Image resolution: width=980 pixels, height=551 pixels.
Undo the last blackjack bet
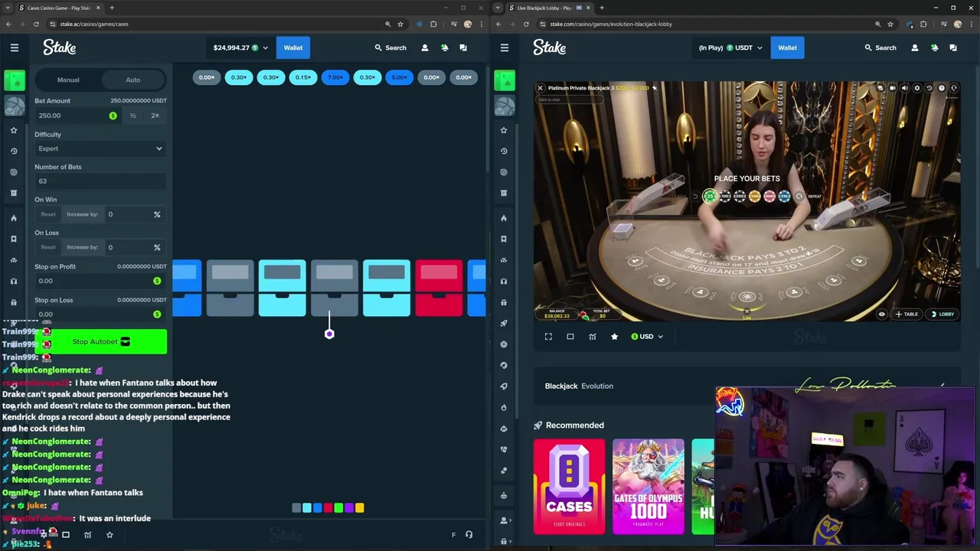tap(695, 197)
